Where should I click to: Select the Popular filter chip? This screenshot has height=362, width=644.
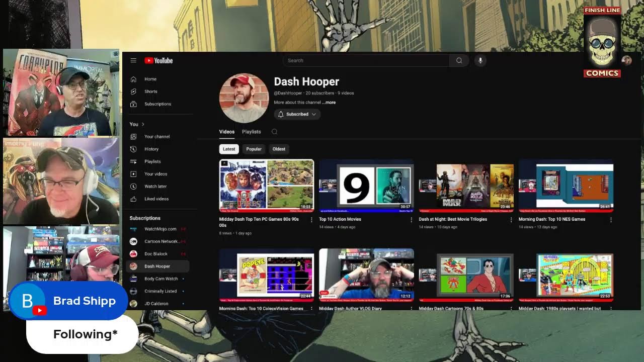254,149
